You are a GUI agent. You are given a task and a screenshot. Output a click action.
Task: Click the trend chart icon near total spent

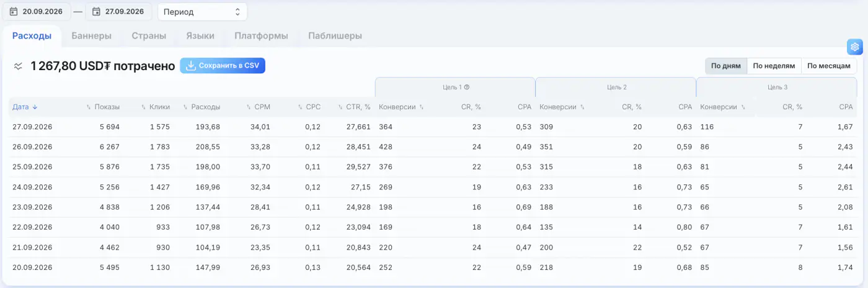tap(19, 66)
